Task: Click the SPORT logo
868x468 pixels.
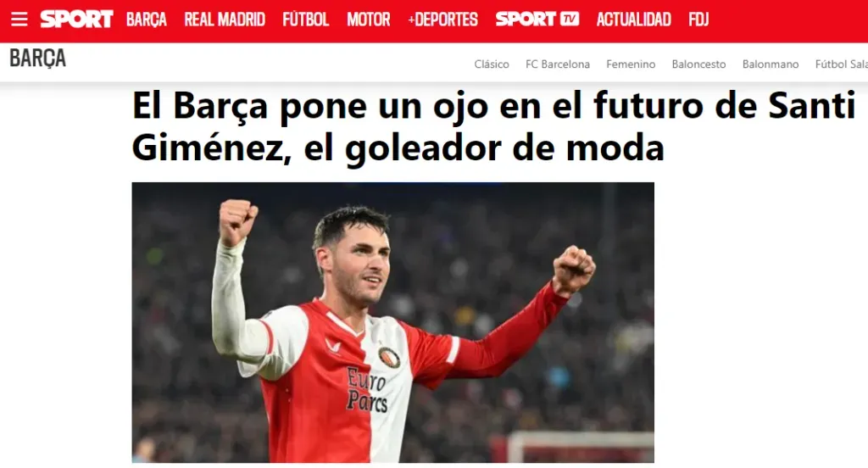Action: click(76, 19)
